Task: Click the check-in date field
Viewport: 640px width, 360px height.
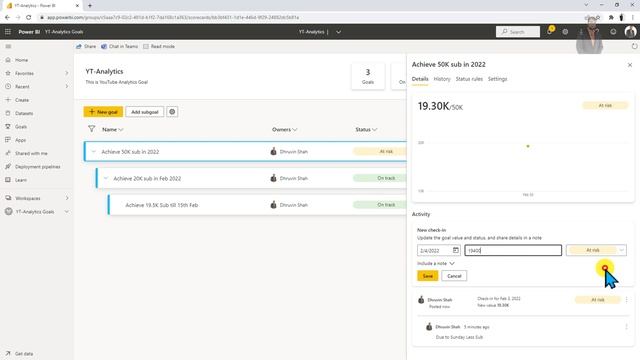Action: tap(439, 250)
